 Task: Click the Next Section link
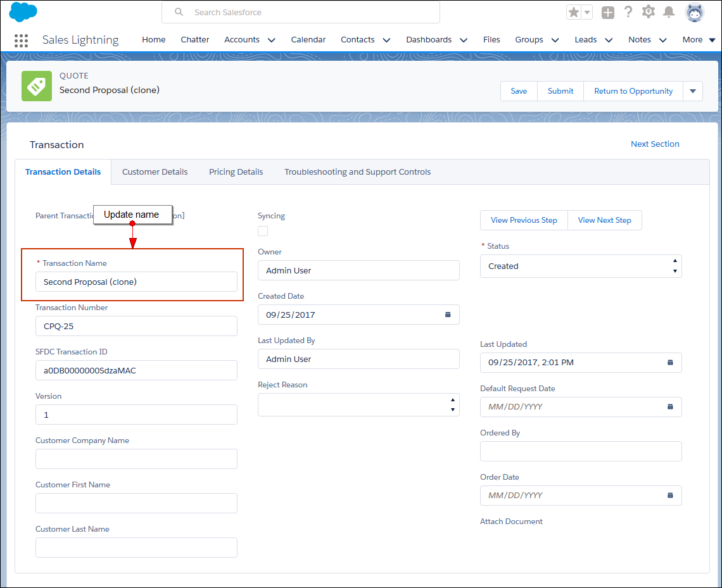click(655, 144)
